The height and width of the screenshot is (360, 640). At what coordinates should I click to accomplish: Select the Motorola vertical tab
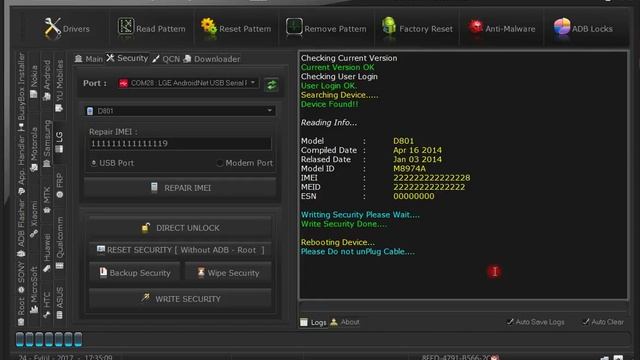click(34, 149)
